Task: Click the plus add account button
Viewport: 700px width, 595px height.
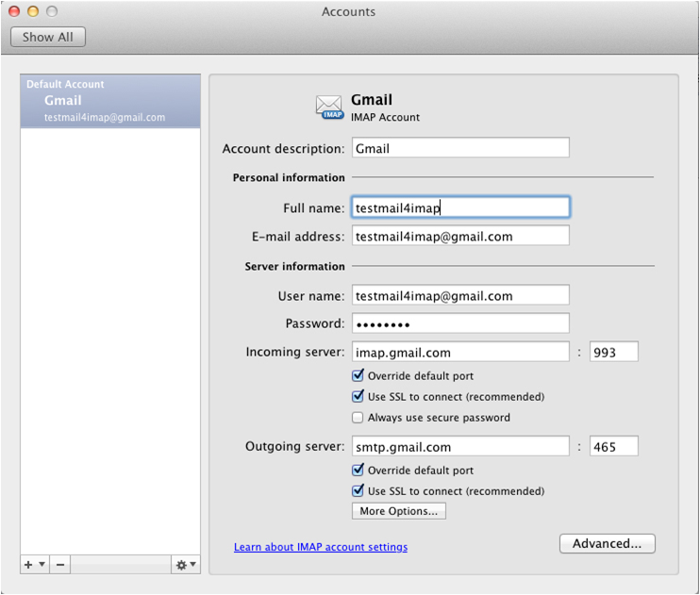Action: pos(28,565)
